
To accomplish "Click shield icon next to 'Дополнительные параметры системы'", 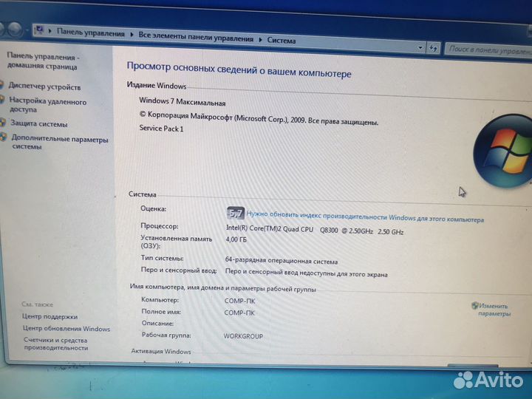I will tap(4, 137).
